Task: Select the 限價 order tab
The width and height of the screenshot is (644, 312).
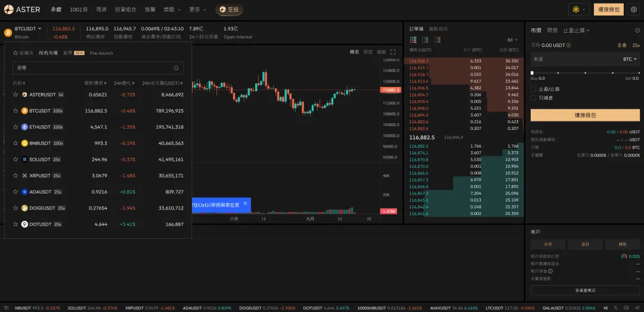Action: click(552, 30)
